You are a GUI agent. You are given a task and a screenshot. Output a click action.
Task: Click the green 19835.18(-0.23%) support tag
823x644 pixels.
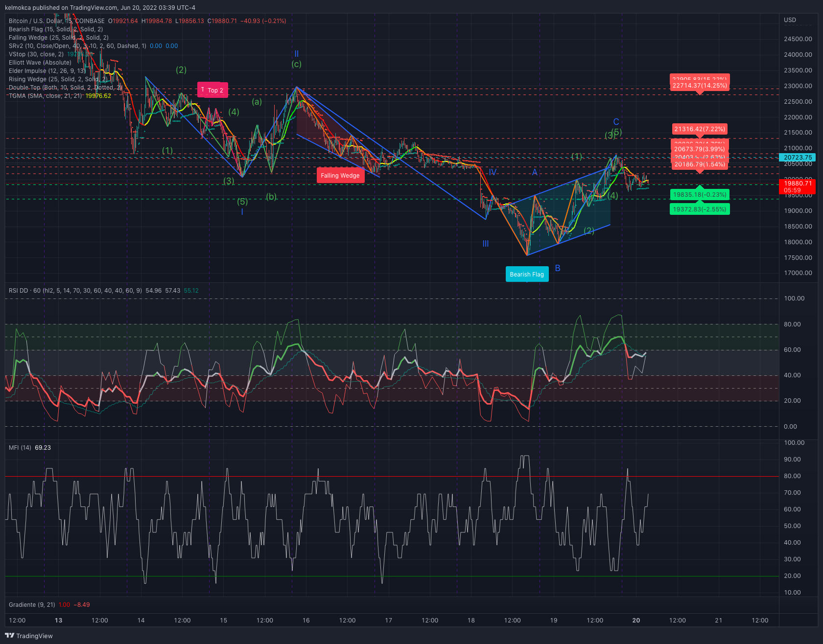tap(700, 195)
